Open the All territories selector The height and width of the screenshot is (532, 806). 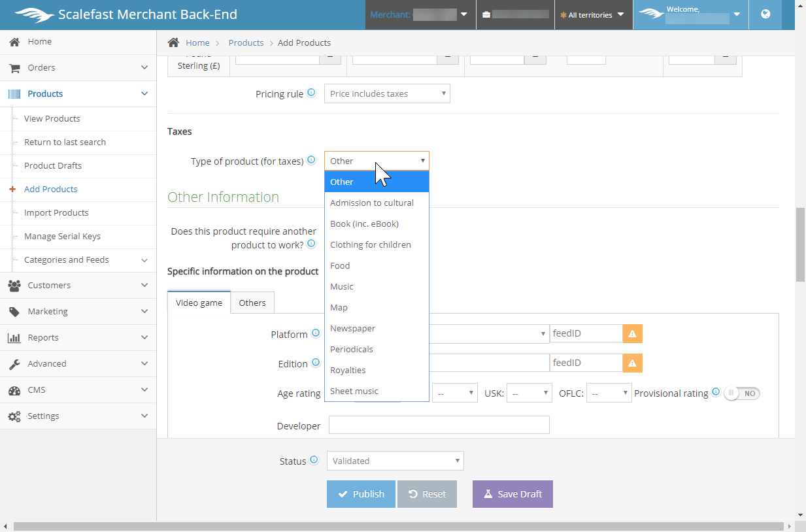[593, 14]
